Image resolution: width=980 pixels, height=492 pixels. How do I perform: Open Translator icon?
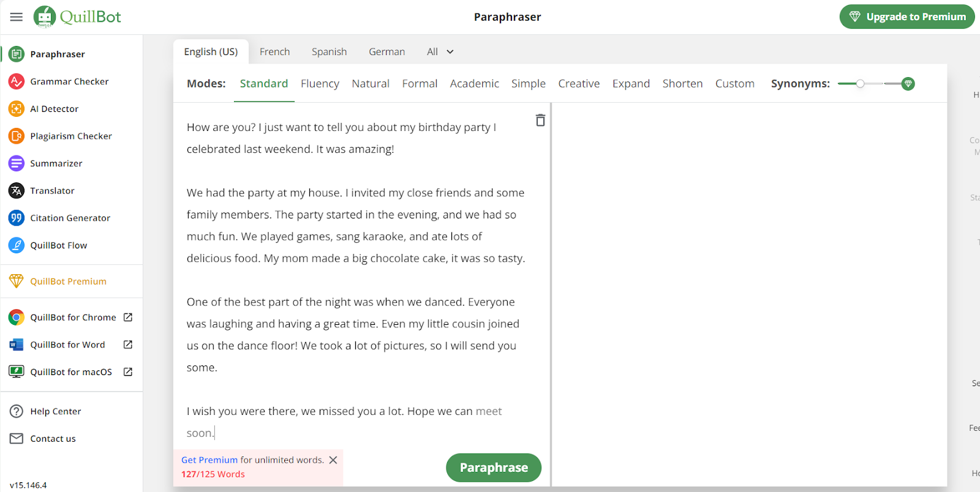[x=17, y=191]
